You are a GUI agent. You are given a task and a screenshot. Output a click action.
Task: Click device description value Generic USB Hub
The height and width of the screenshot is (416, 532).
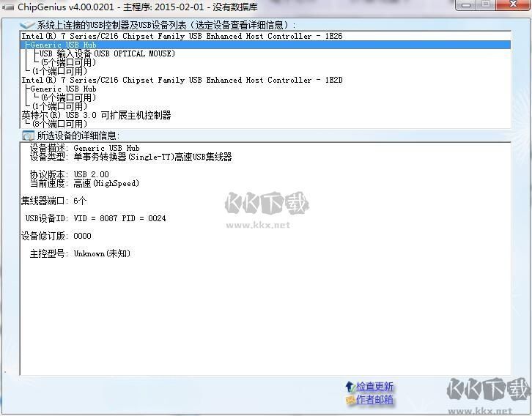(x=106, y=148)
